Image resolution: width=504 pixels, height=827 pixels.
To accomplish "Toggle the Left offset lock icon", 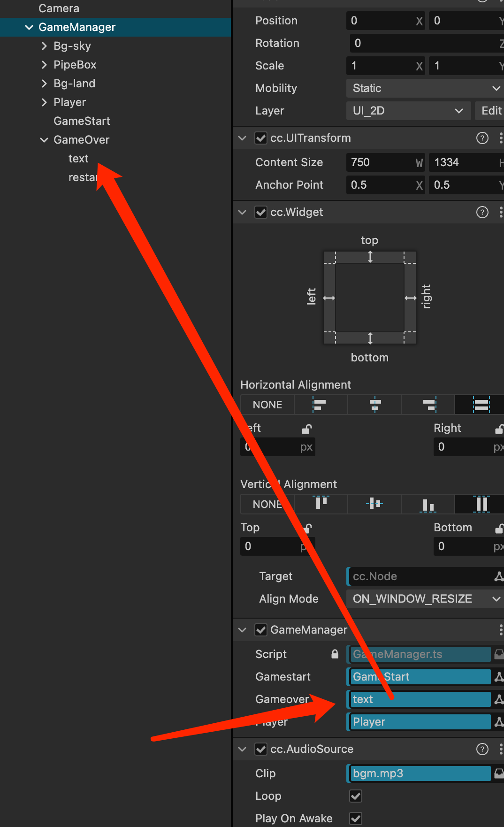I will point(307,429).
